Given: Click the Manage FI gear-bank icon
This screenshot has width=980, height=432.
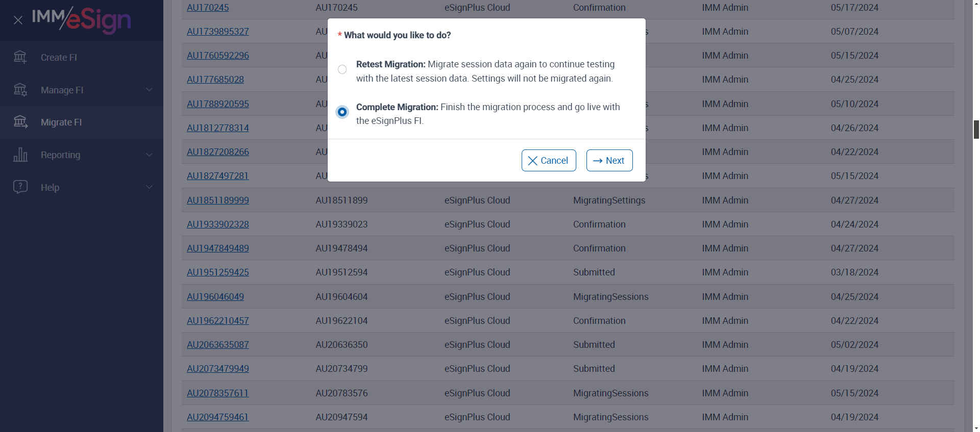Looking at the screenshot, I should coord(20,90).
